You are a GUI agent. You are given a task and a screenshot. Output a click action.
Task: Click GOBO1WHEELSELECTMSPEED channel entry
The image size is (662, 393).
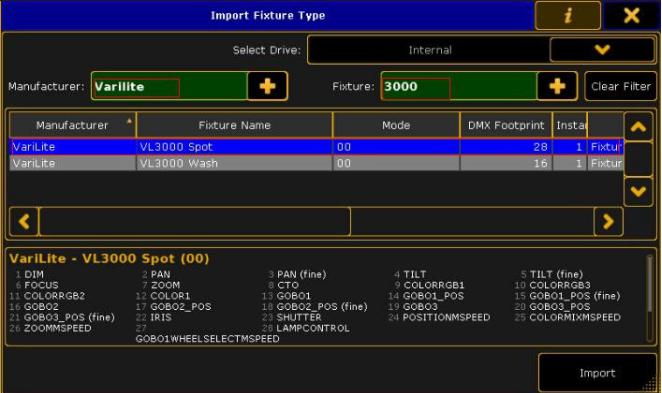pos(207,339)
